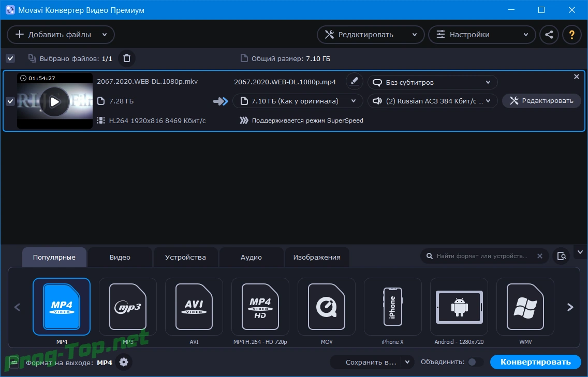Click the output filename 2067.2020.WEB-DL.1080p.mp4
588x377 pixels.
(285, 82)
